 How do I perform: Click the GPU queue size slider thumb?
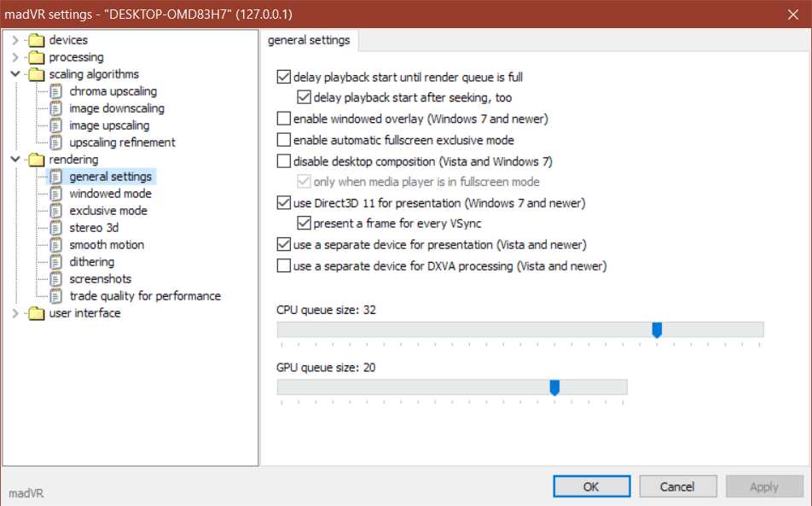pyautogui.click(x=554, y=387)
